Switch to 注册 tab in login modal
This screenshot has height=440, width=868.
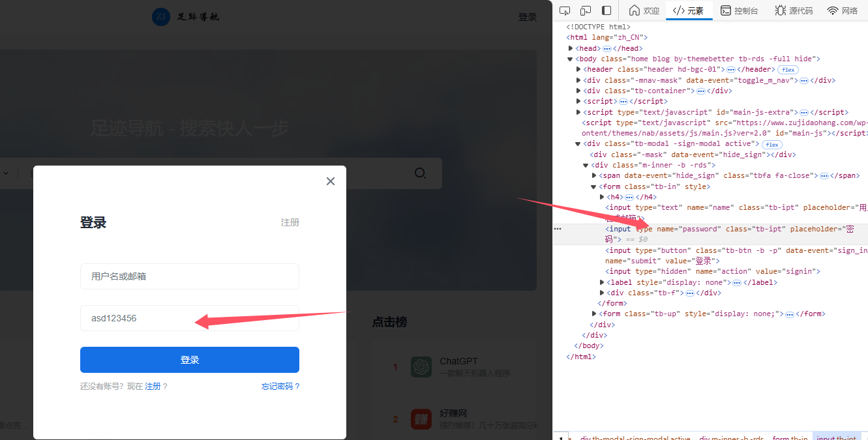pyautogui.click(x=290, y=222)
